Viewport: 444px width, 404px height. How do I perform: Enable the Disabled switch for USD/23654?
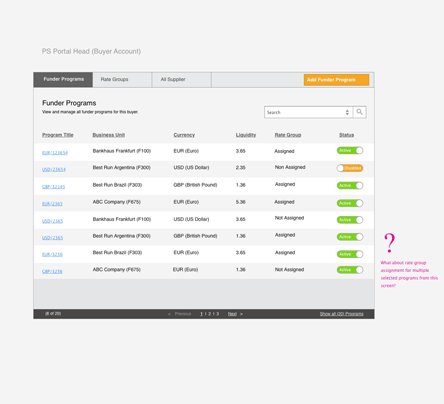[350, 168]
